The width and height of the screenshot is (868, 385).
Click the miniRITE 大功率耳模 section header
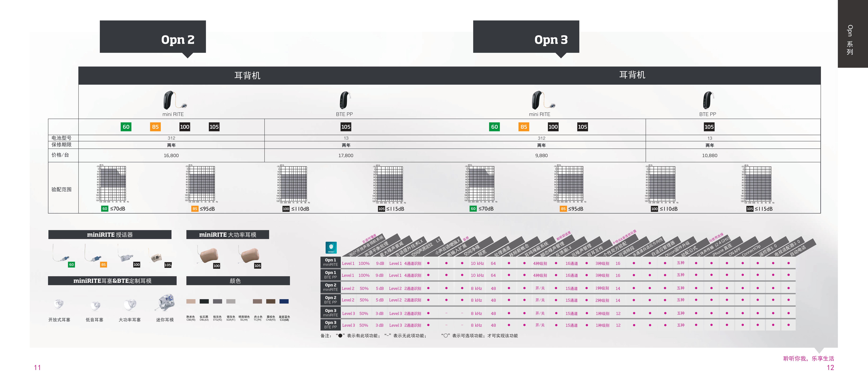[227, 235]
